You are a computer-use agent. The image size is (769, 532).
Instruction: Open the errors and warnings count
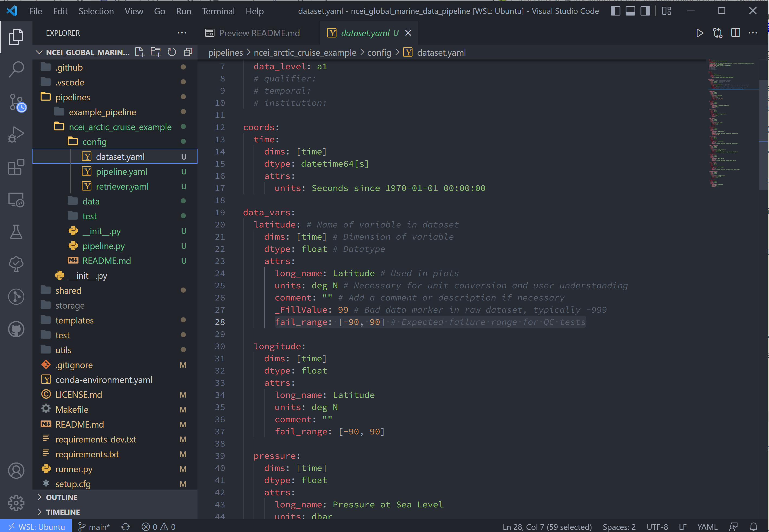(158, 527)
